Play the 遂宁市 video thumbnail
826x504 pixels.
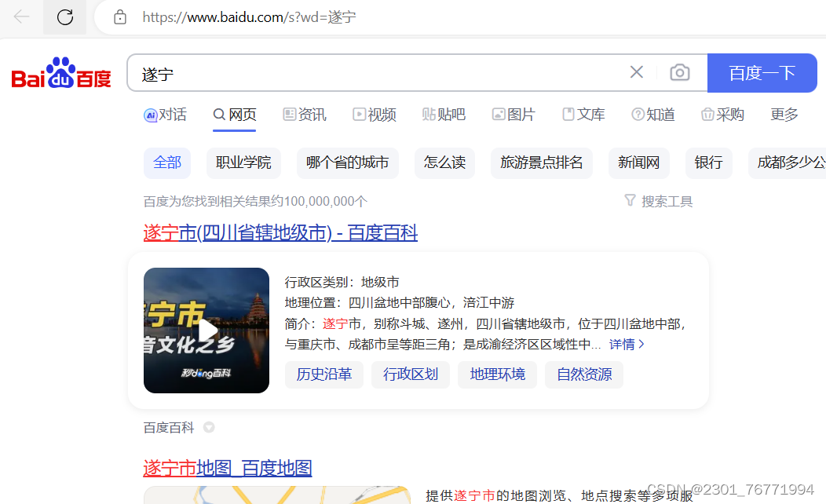click(x=206, y=331)
